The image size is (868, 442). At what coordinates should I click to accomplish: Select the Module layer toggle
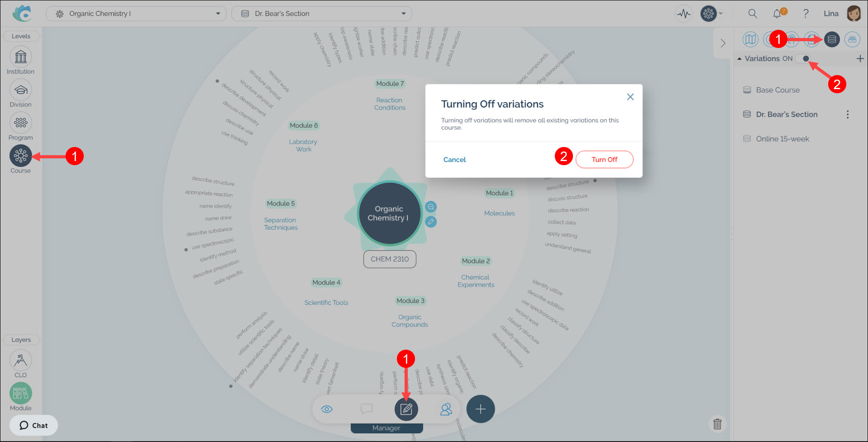click(x=21, y=394)
